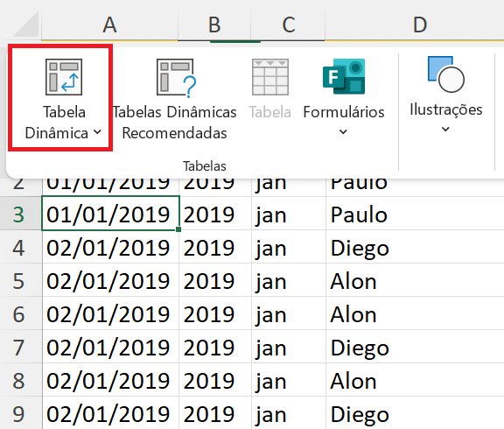Click cell B9 with 2019
The height and width of the screenshot is (429, 504).
tap(215, 413)
